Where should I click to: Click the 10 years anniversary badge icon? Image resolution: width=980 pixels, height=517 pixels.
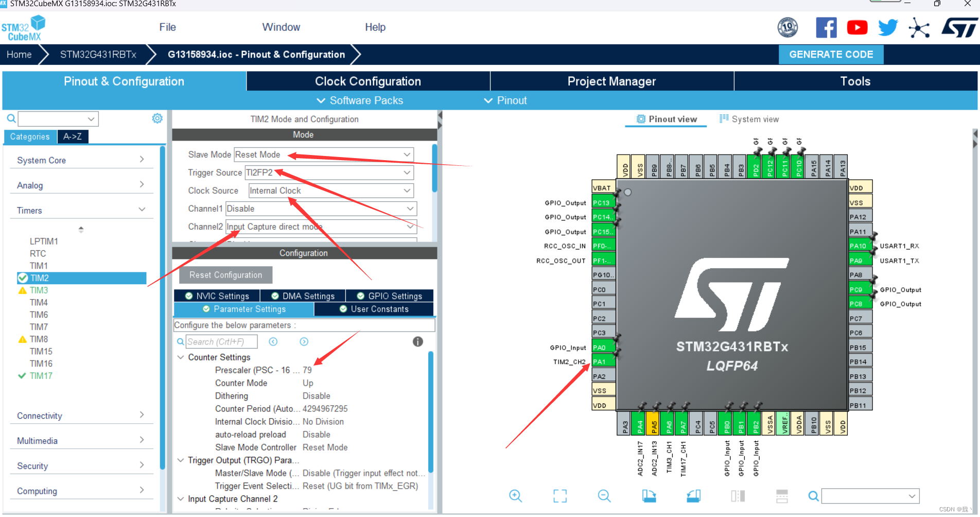coord(787,27)
